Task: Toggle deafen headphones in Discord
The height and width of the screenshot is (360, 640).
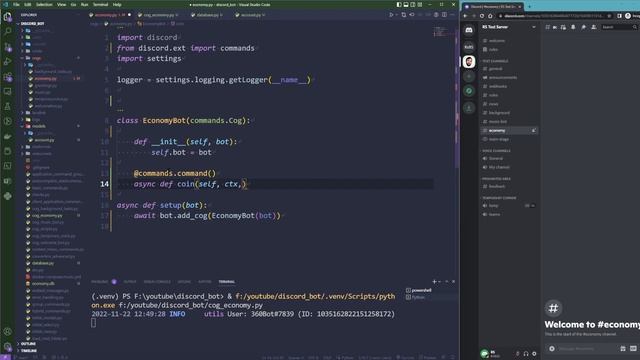Action: pyautogui.click(x=526, y=353)
